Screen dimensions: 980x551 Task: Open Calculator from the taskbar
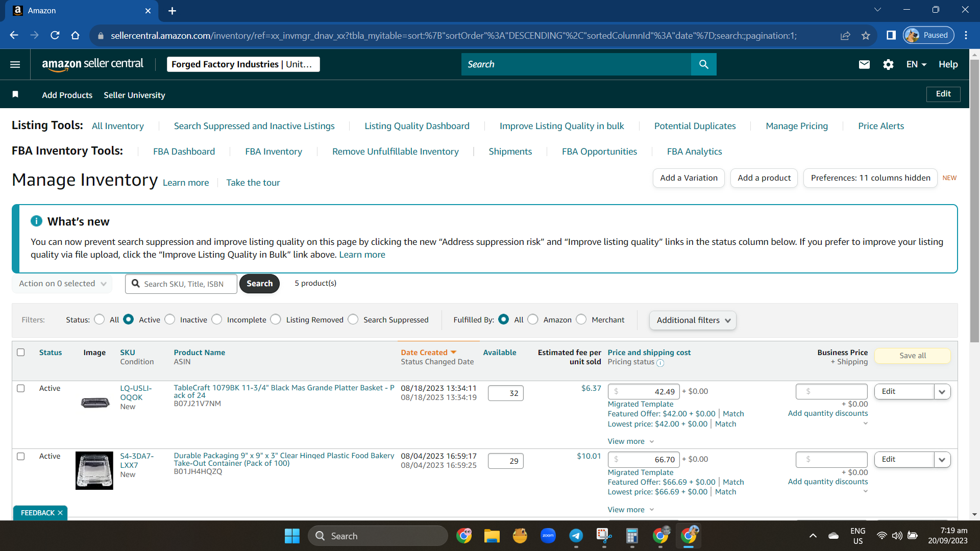(632, 536)
